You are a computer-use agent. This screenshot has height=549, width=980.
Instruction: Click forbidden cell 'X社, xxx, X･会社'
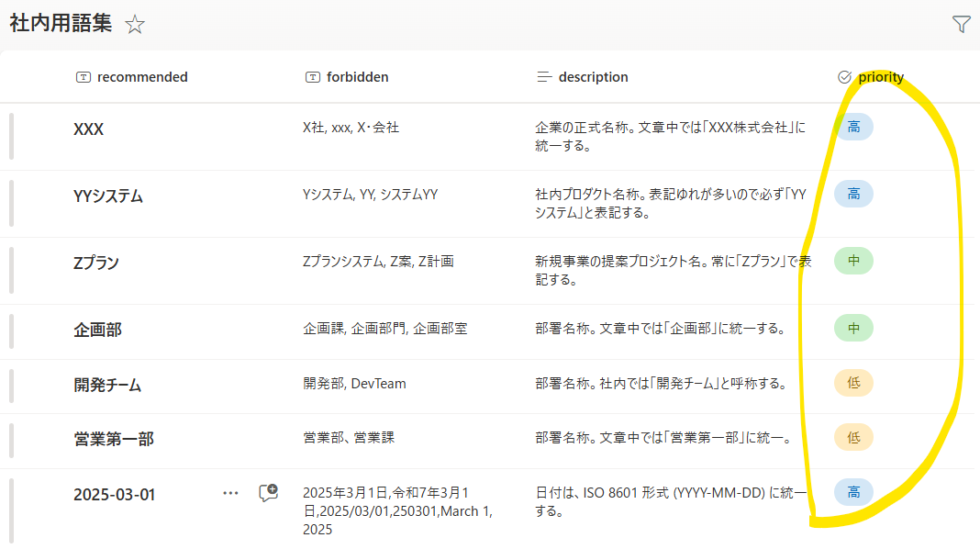click(x=351, y=128)
